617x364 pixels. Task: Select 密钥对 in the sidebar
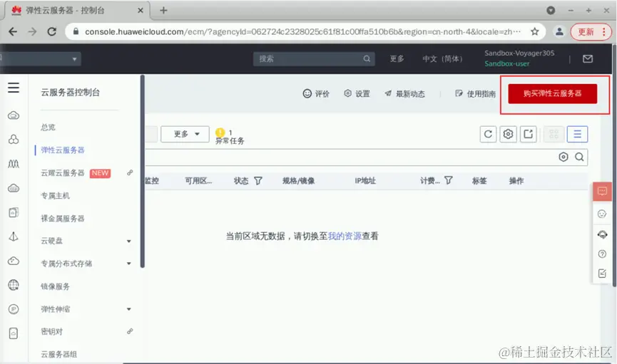click(51, 332)
